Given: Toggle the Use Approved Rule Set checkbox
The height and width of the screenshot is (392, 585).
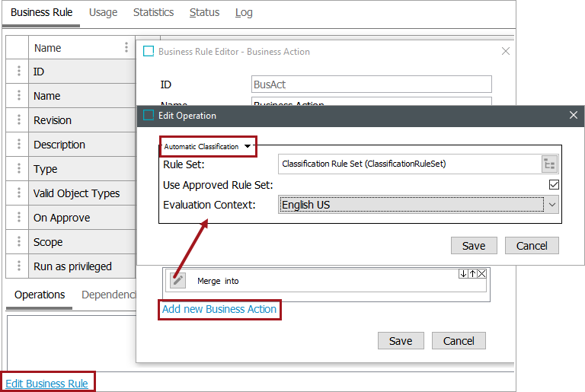Looking at the screenshot, I should [554, 185].
